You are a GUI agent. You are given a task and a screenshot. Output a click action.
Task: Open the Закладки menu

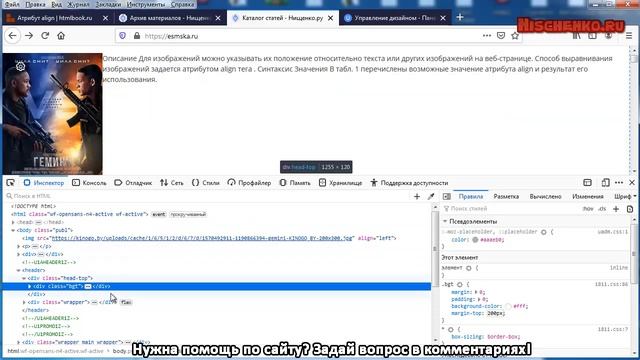point(108,4)
